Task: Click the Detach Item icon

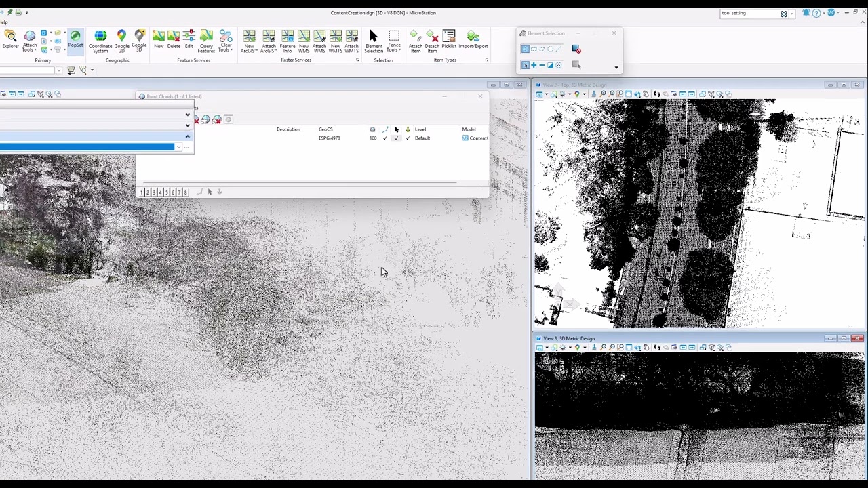Action: (x=432, y=42)
